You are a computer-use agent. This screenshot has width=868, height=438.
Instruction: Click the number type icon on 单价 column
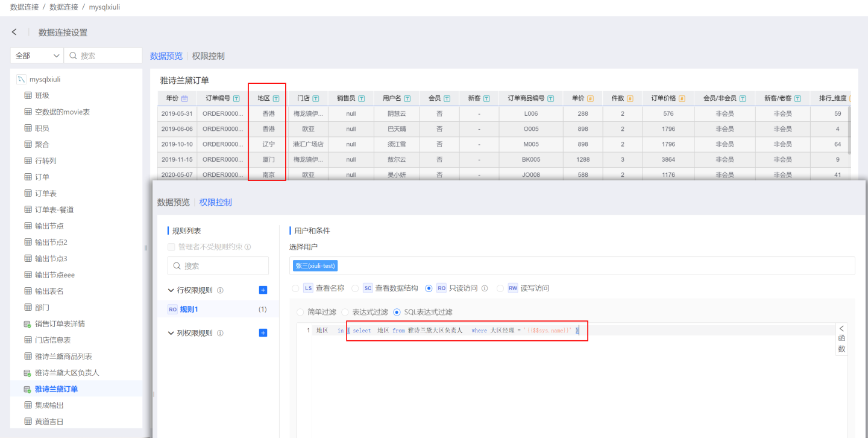590,98
